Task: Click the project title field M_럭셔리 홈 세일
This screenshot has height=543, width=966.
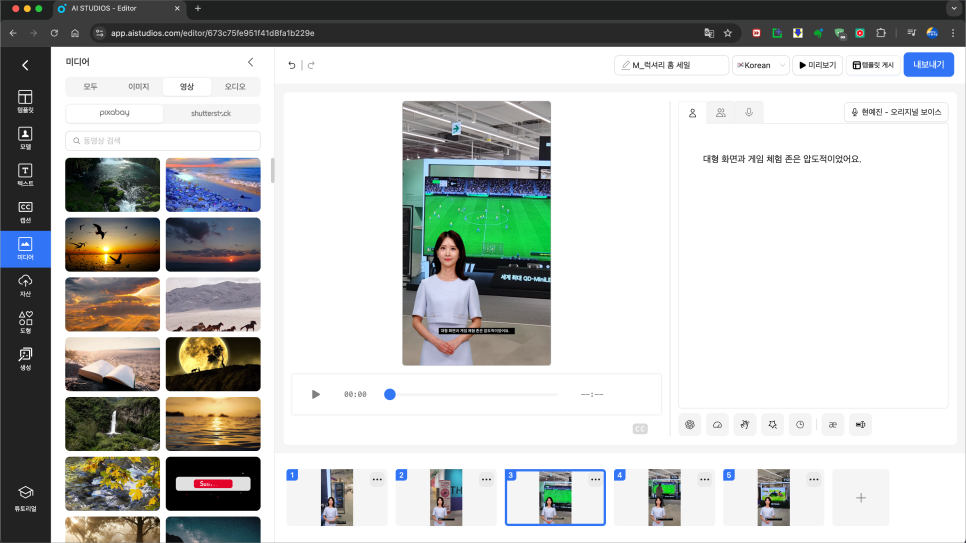Action: click(x=672, y=65)
